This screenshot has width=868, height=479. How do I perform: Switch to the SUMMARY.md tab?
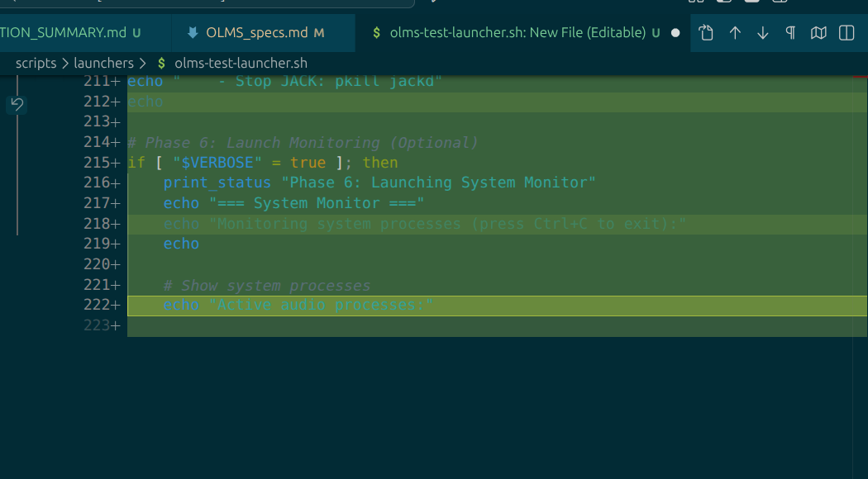pyautogui.click(x=63, y=33)
